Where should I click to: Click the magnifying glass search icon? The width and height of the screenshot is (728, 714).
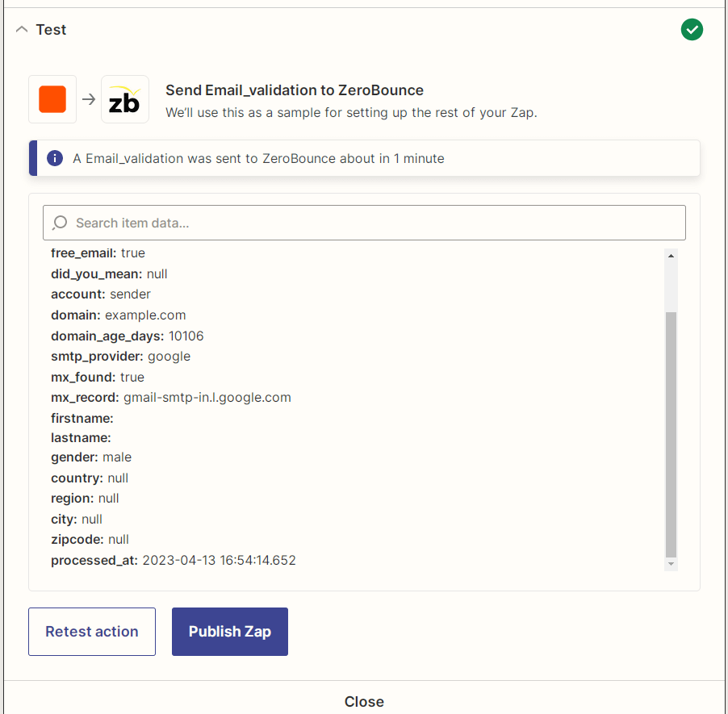coord(61,222)
